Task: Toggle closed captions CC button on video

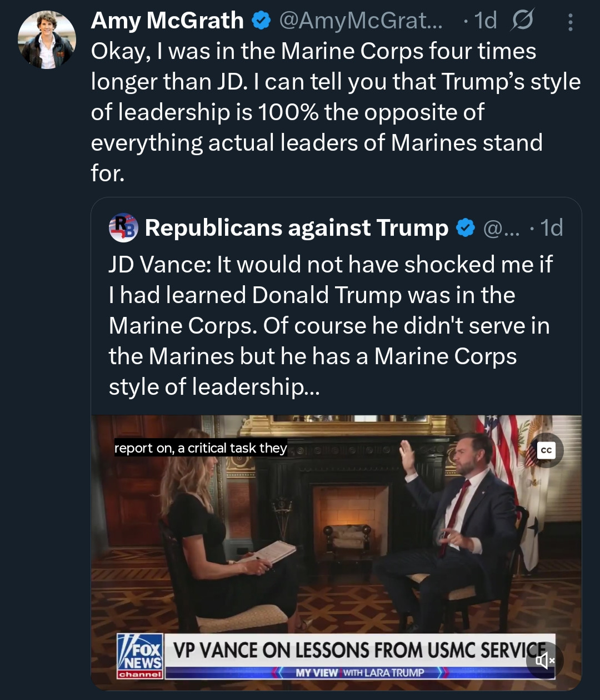Action: (546, 450)
